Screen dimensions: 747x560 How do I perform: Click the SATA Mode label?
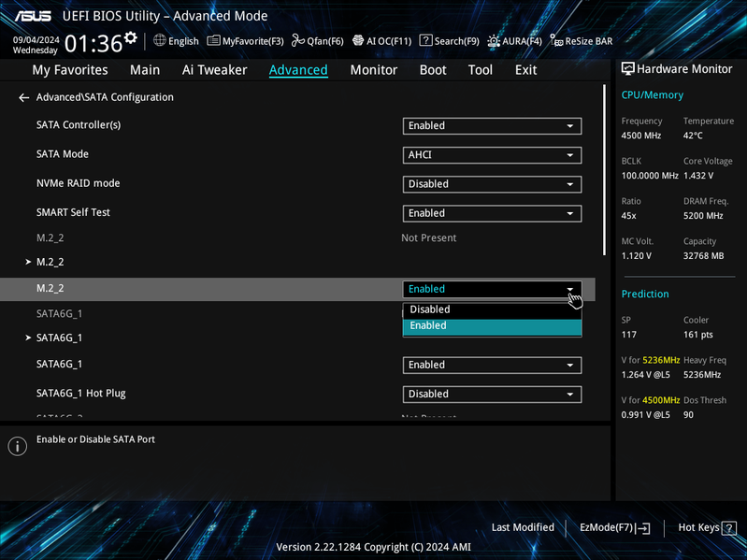pos(63,154)
